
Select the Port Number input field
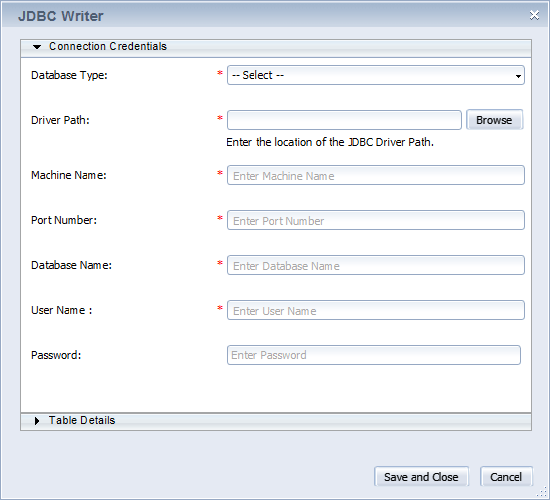pos(376,220)
